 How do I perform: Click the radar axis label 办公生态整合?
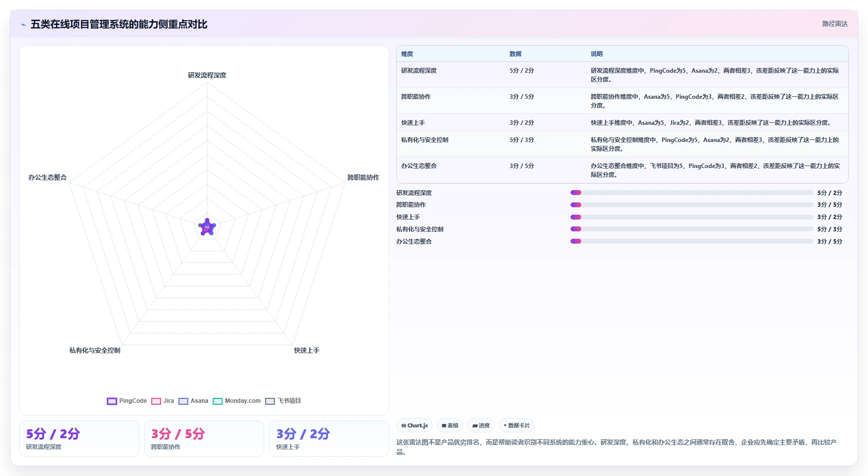48,177
